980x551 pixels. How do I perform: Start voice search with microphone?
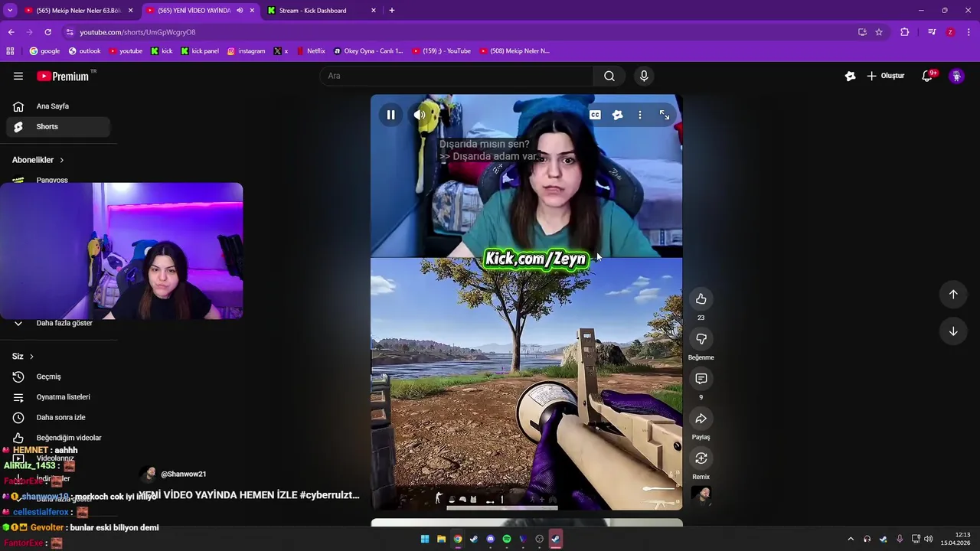(644, 76)
